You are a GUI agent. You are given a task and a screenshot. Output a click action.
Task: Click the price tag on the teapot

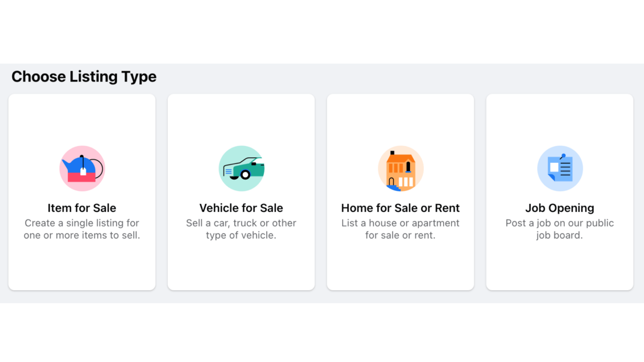tap(83, 171)
